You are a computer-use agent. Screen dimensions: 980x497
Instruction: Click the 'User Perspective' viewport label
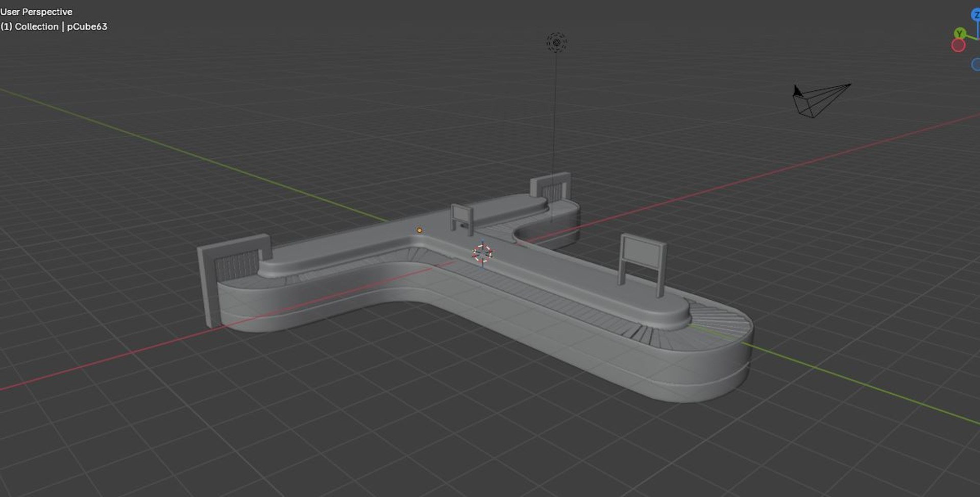pos(36,12)
